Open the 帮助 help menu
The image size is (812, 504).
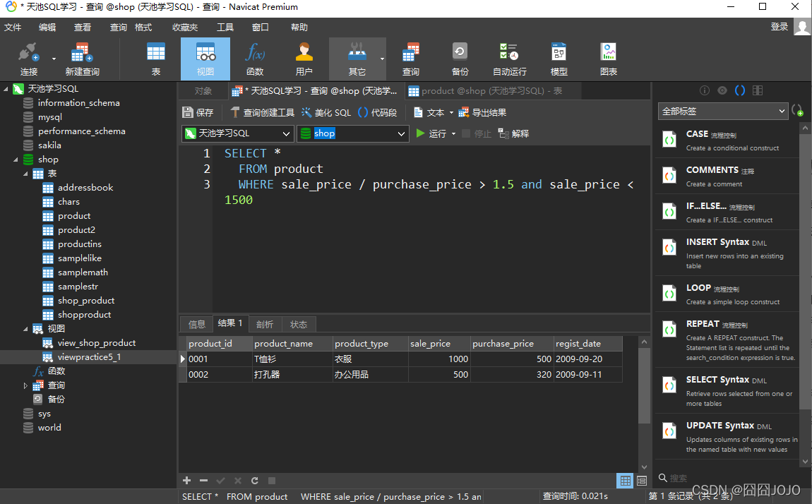point(299,27)
